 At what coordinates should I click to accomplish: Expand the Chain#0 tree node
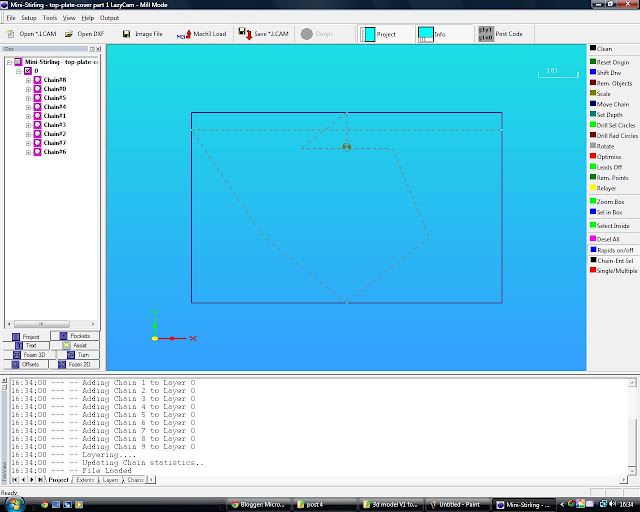click(28, 89)
